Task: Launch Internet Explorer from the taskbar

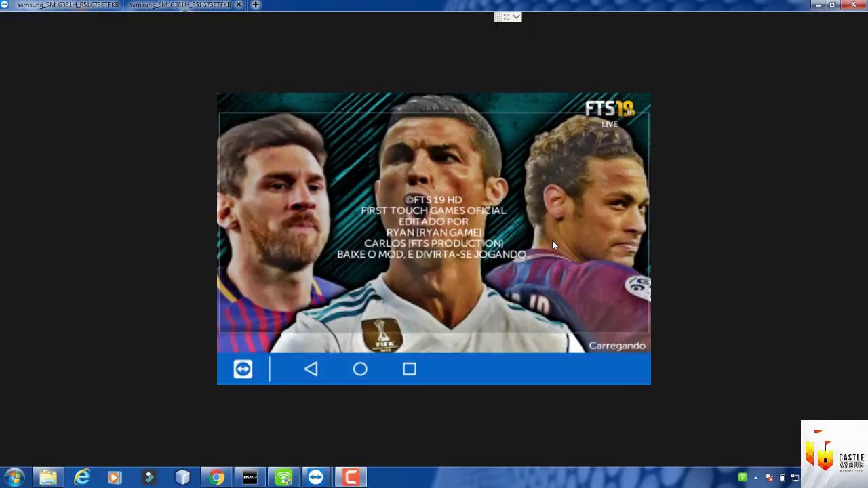Action: [x=81, y=477]
